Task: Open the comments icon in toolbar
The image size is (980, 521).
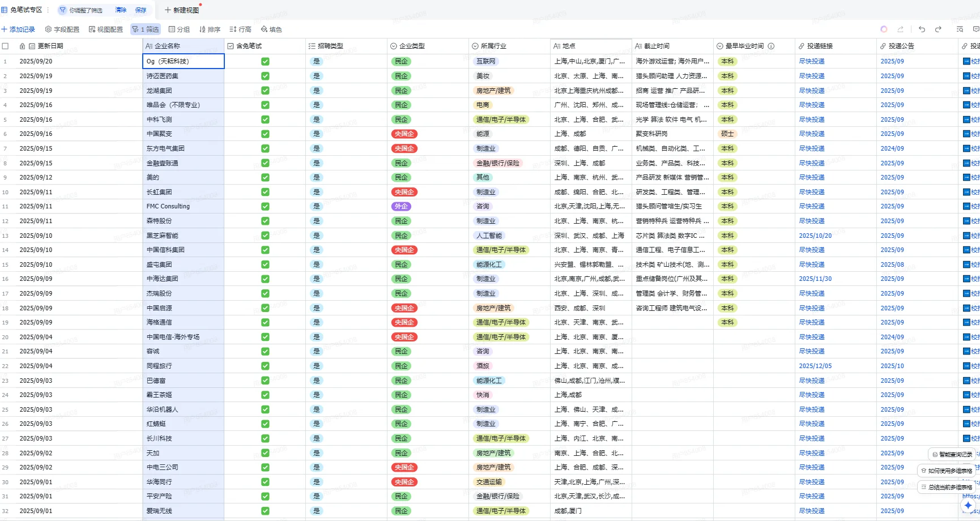Action: [x=976, y=29]
